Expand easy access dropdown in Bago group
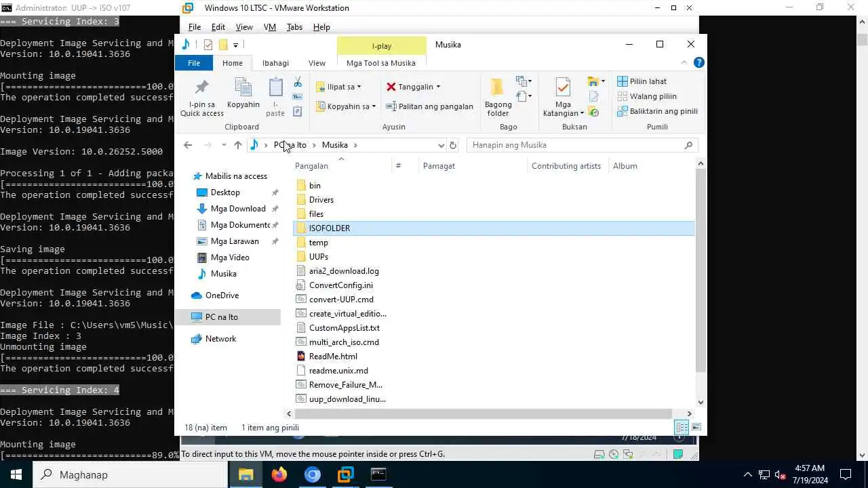This screenshot has height=488, width=868. pos(529,96)
